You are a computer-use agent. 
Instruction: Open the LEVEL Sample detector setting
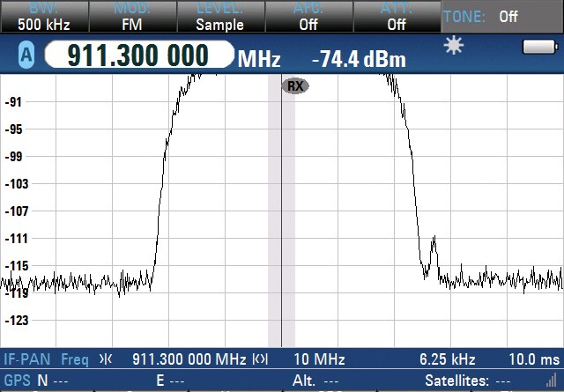pos(220,17)
